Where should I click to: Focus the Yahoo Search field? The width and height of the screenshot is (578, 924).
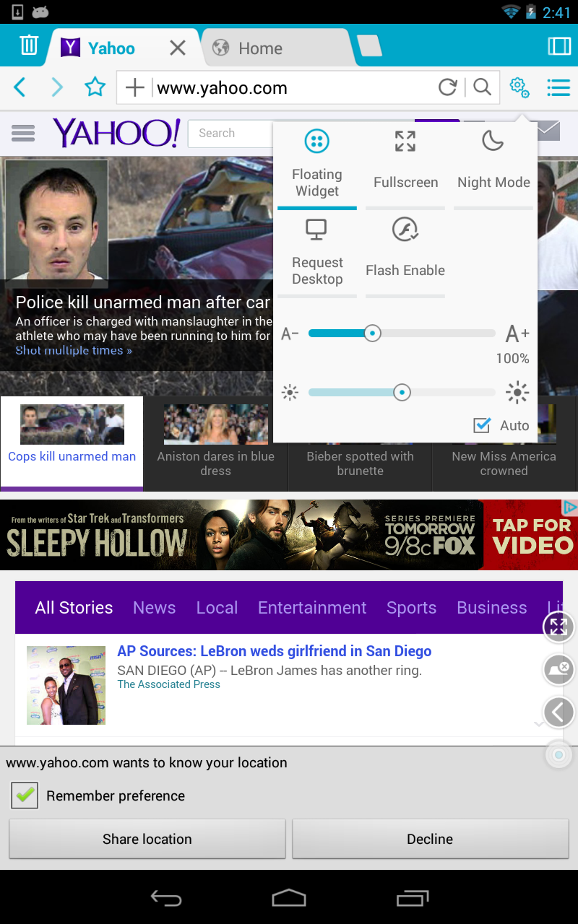click(x=231, y=134)
